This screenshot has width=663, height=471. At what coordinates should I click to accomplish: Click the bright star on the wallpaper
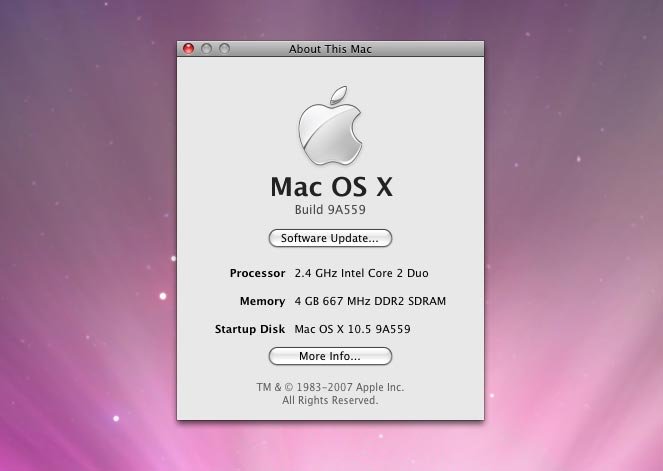[x=163, y=295]
